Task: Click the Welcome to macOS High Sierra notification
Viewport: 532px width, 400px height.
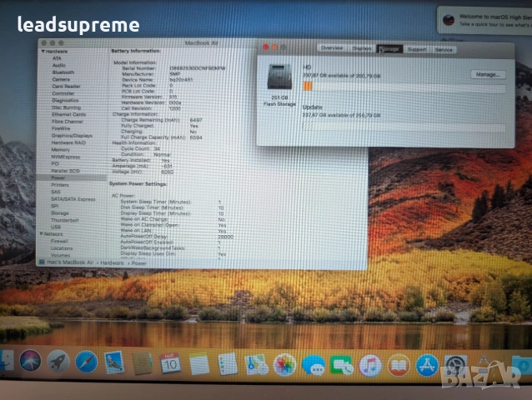Action: click(484, 20)
